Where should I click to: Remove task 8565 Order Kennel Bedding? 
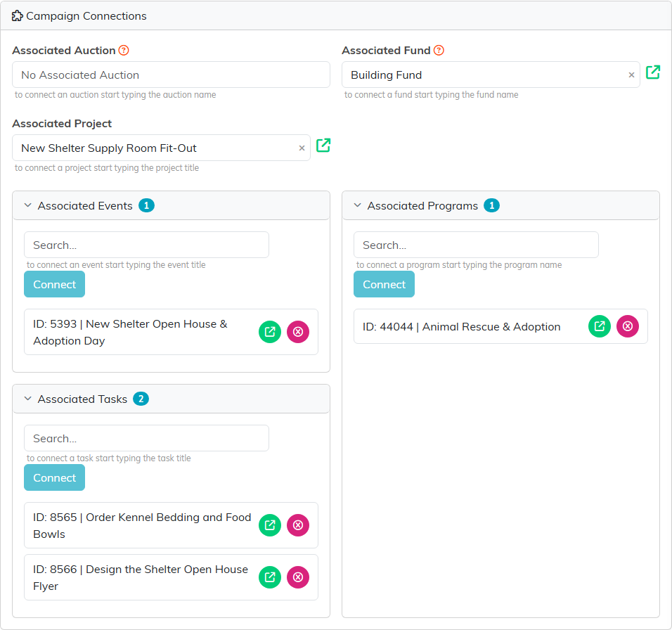pos(298,525)
